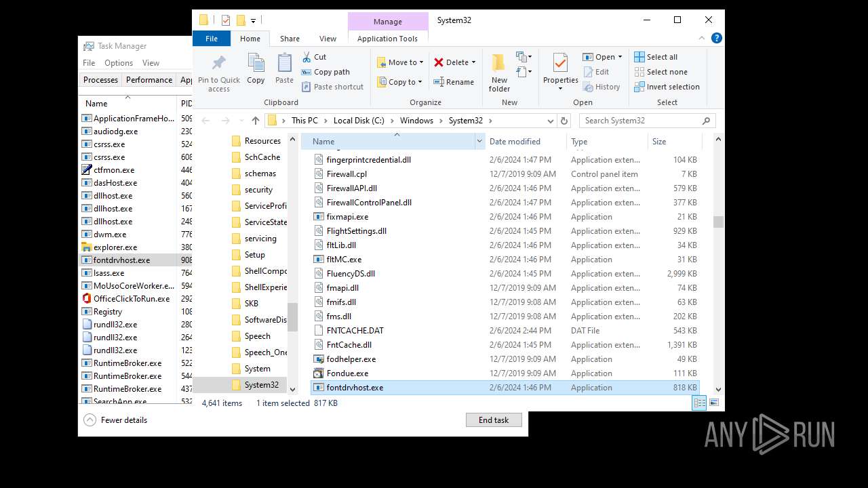Click Edit in the Open group
The width and height of the screenshot is (868, 488).
pyautogui.click(x=595, y=72)
